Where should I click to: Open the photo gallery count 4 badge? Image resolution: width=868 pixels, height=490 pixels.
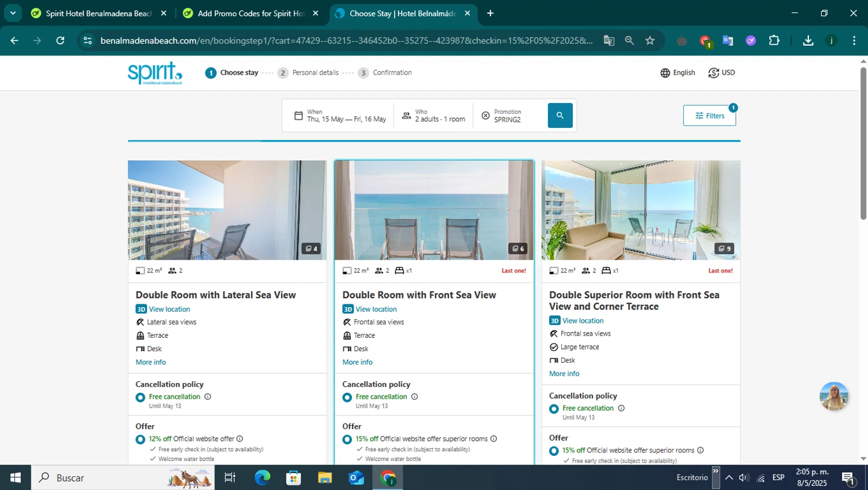coord(311,249)
